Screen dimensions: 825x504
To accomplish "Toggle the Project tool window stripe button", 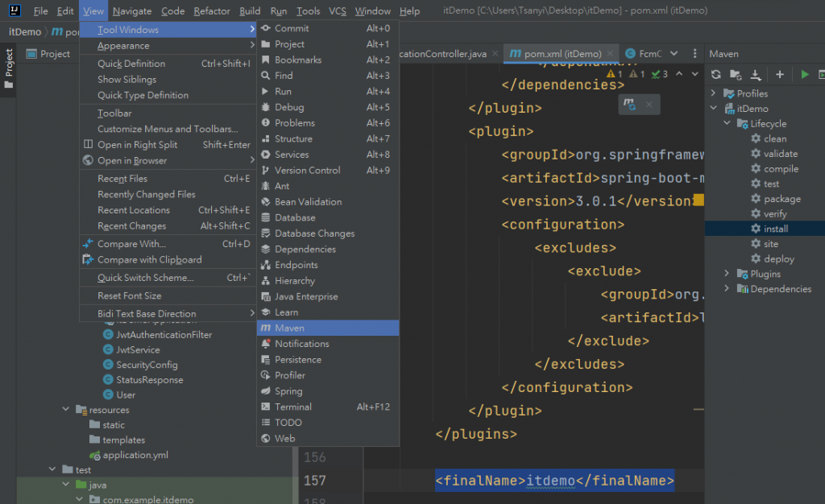I will 8,68.
